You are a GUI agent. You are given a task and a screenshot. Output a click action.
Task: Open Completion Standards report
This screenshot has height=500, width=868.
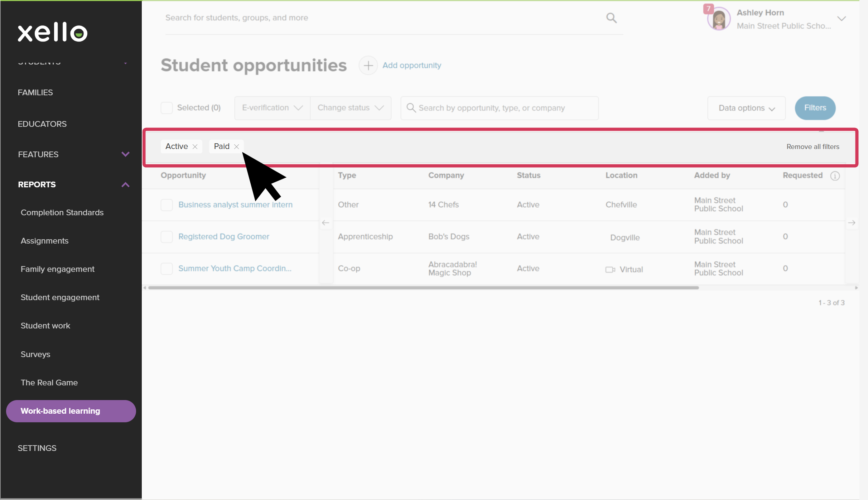pyautogui.click(x=62, y=212)
